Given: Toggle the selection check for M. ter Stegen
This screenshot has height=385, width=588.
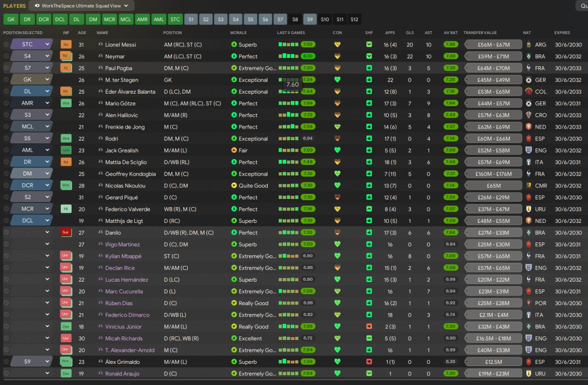Looking at the screenshot, I should click(6, 80).
